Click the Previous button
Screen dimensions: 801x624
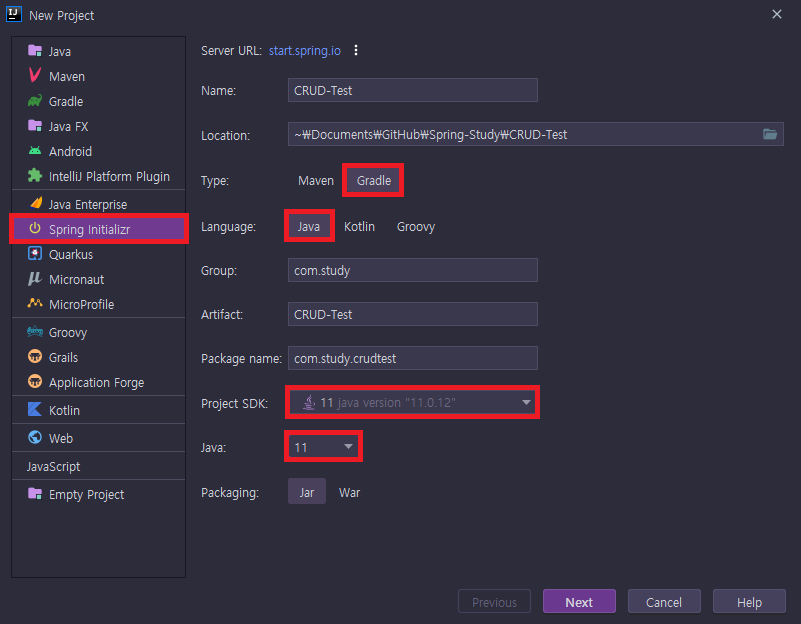[494, 602]
